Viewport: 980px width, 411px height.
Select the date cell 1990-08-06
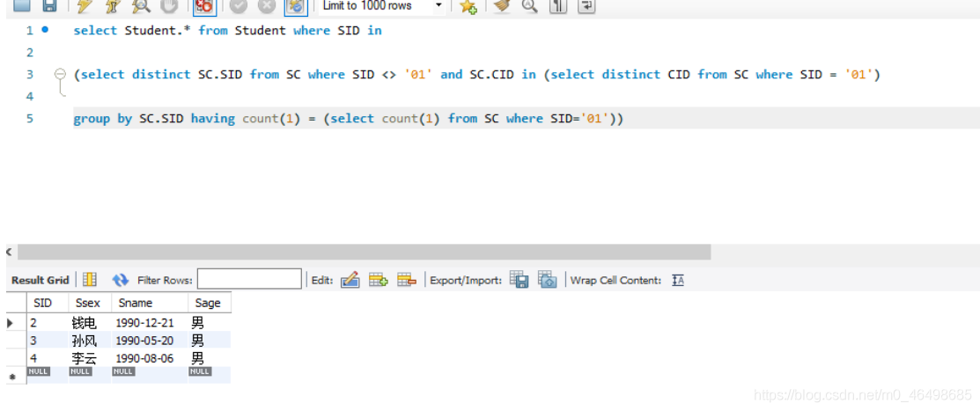click(150, 358)
